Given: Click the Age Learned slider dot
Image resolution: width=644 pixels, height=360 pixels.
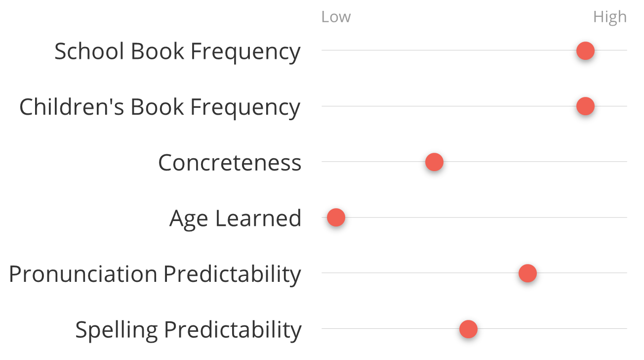Looking at the screenshot, I should point(336,218).
